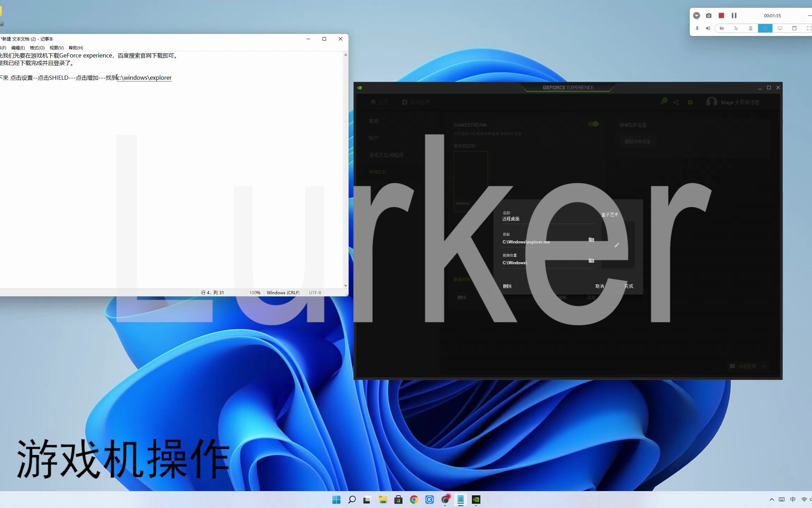
Task: Click the 起始位置 field C:\Windows\
Action: [x=545, y=263]
